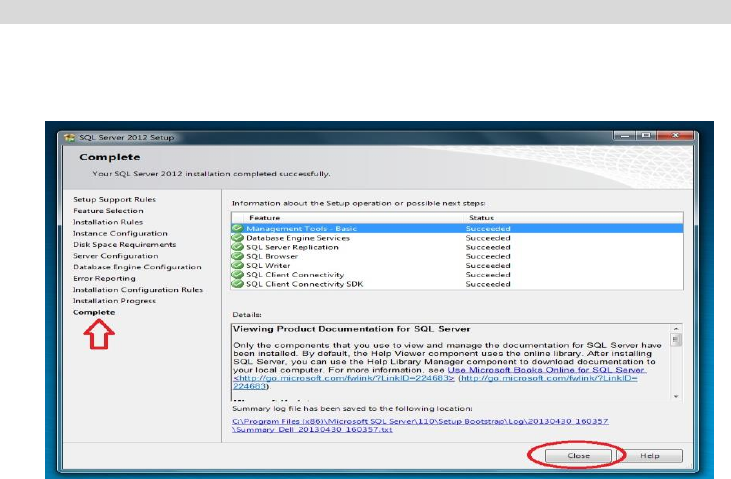Click Database Engine Configuration step
This screenshot has height=479, width=731.
(x=137, y=267)
